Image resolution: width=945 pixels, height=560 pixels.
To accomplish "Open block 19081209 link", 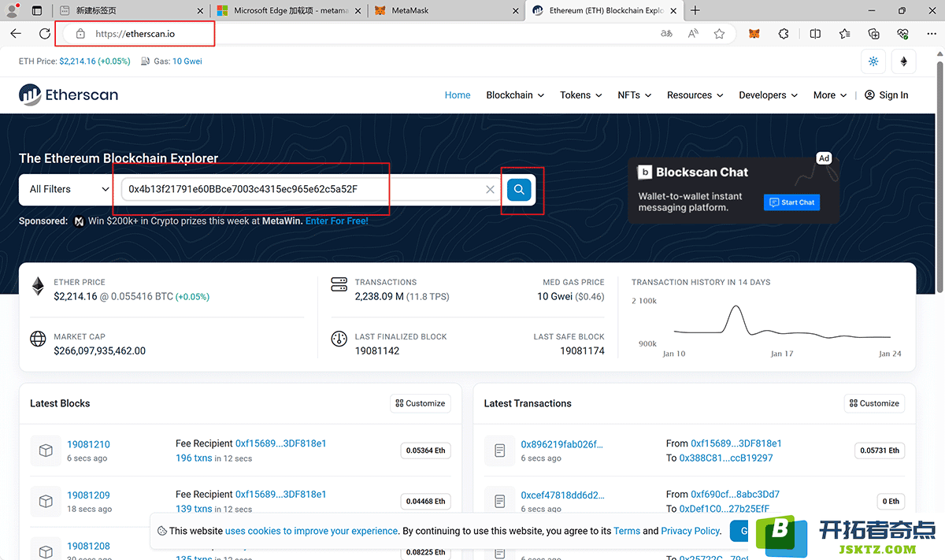I will coord(88,495).
